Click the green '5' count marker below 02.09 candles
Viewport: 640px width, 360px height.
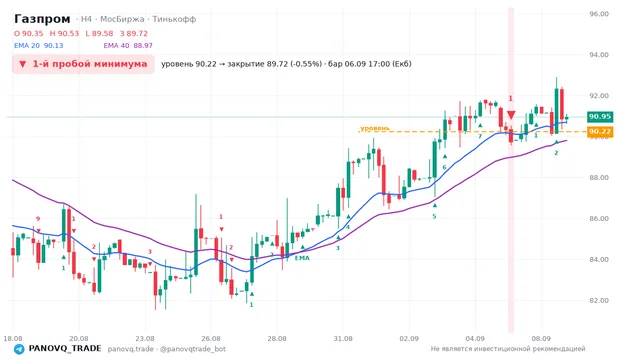tap(434, 216)
